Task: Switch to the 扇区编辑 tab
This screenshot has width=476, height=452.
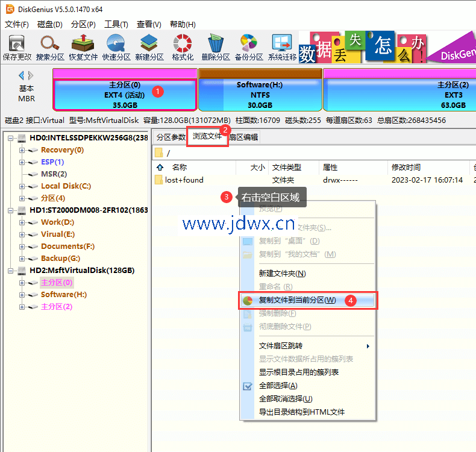Action: click(243, 137)
